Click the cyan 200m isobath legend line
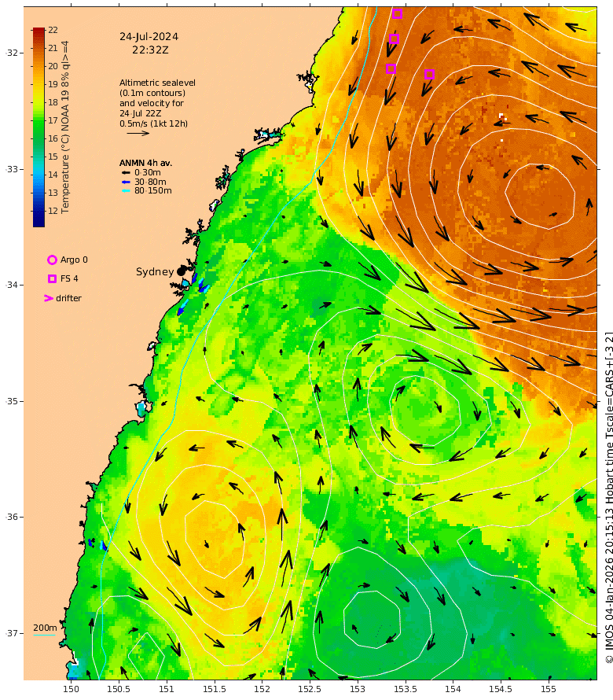Viewport: 613px width, 700px height. click(44, 635)
